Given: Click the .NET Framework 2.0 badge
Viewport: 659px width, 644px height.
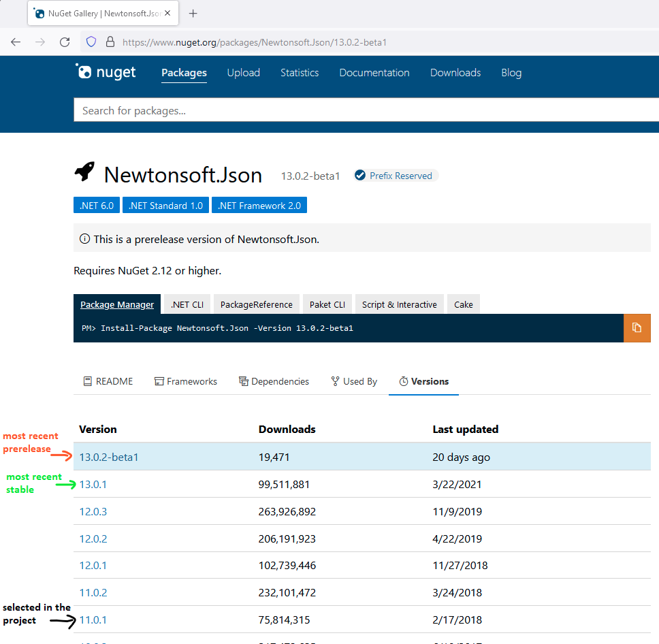Looking at the screenshot, I should pyautogui.click(x=259, y=206).
